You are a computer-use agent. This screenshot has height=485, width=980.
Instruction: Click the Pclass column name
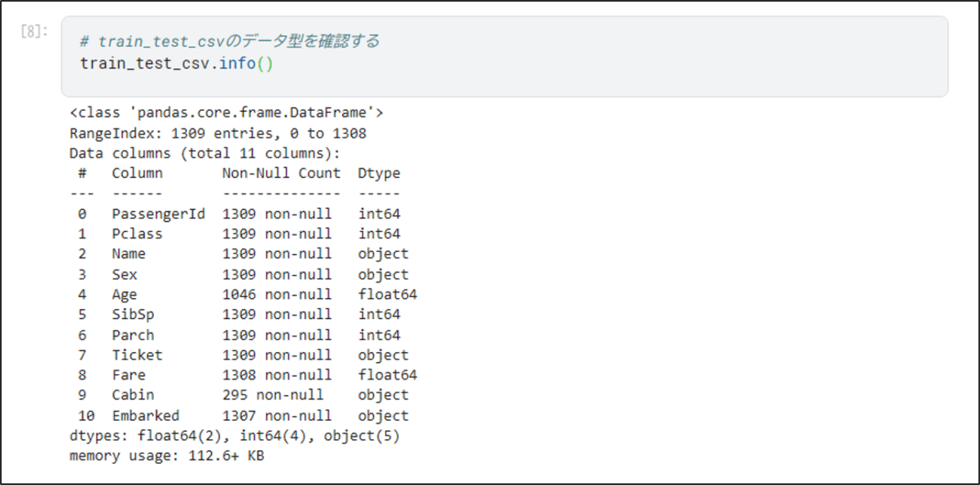point(137,234)
